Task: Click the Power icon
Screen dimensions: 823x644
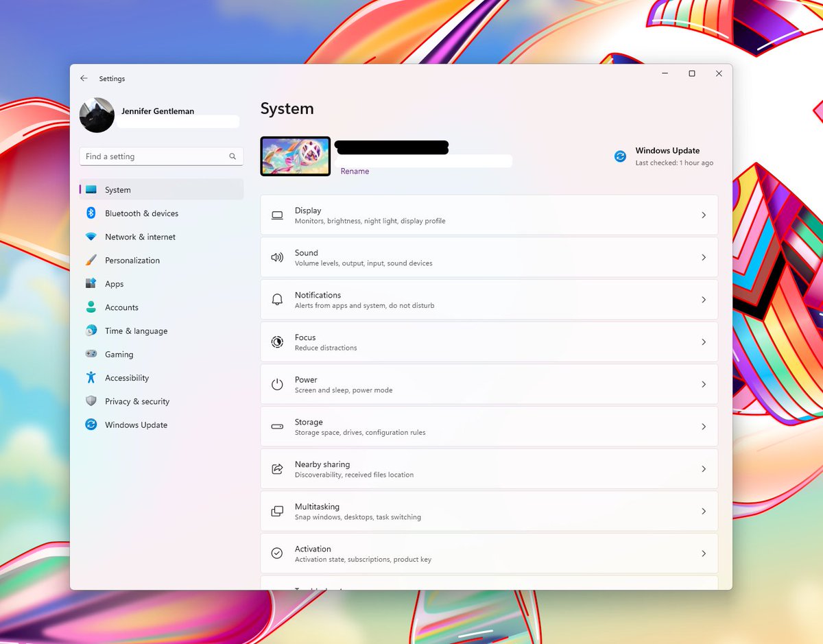Action: [x=277, y=385]
